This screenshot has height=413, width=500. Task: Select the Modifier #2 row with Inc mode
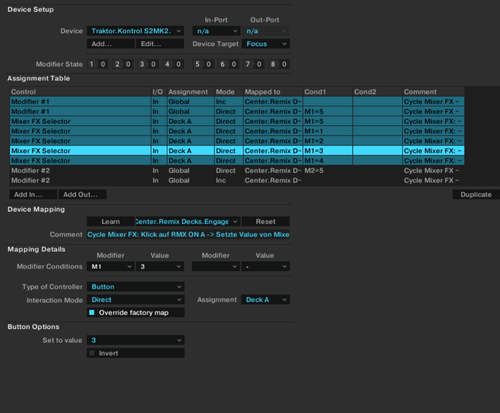pyautogui.click(x=237, y=180)
